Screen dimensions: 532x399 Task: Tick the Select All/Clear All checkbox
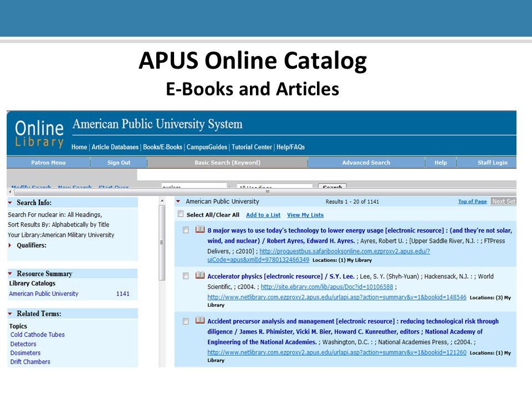pyautogui.click(x=181, y=214)
